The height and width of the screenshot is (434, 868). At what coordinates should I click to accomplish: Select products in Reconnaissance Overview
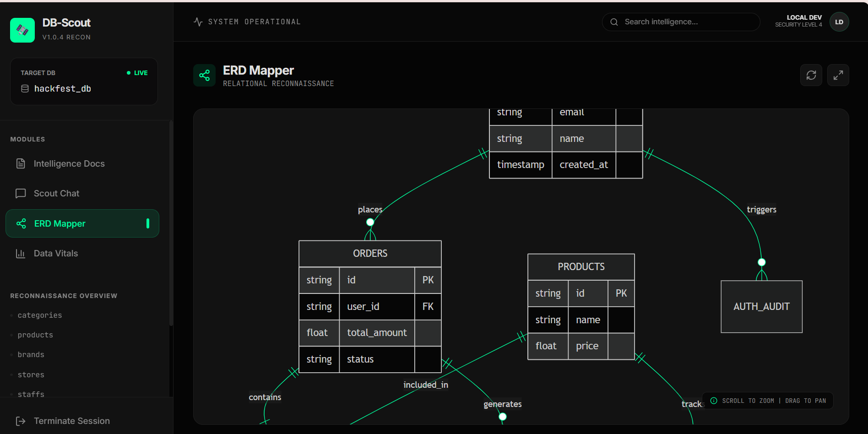click(x=35, y=335)
